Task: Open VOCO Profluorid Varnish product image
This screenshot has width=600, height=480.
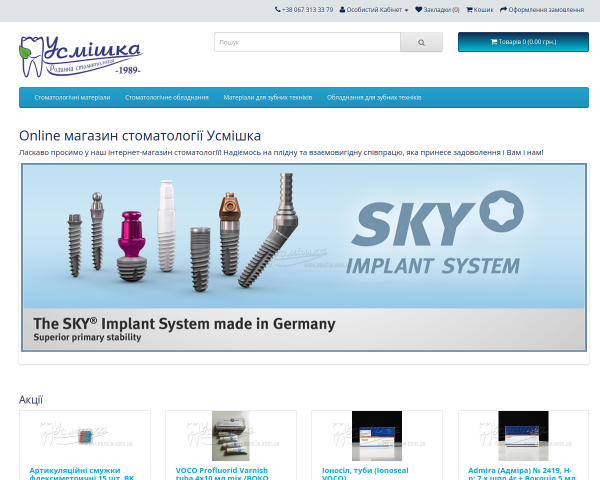Action: click(231, 436)
